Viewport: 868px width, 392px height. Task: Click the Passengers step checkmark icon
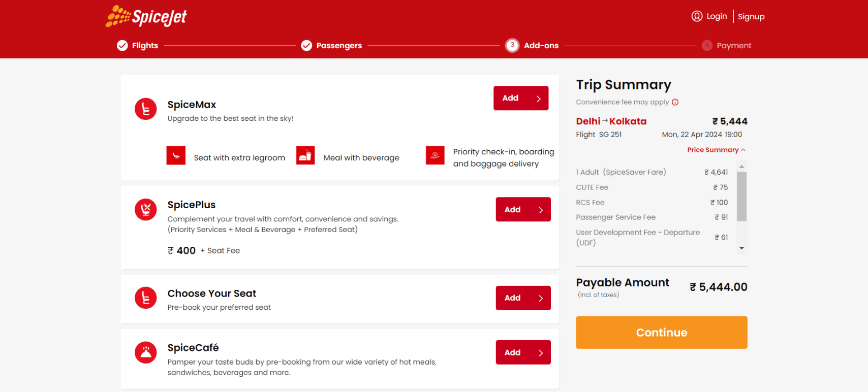coord(306,46)
